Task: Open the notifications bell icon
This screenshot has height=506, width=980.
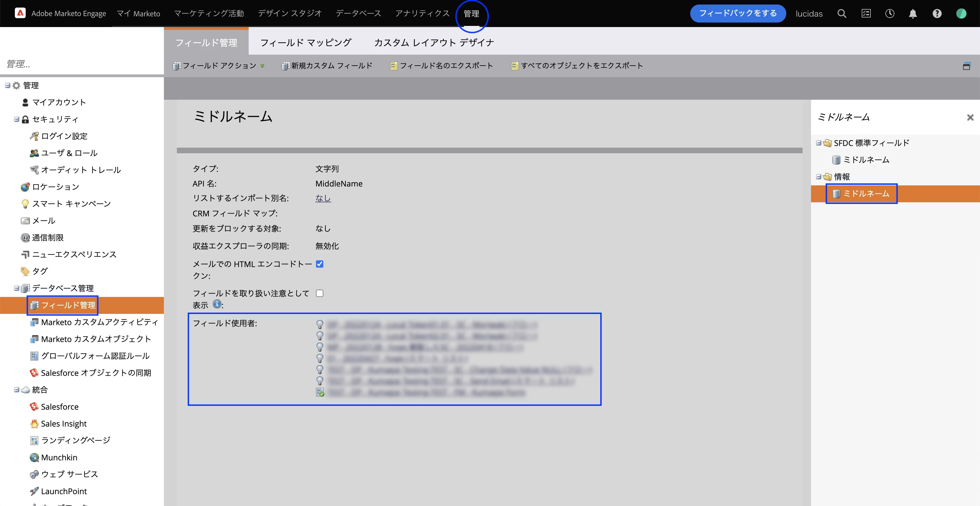Action: [x=913, y=14]
